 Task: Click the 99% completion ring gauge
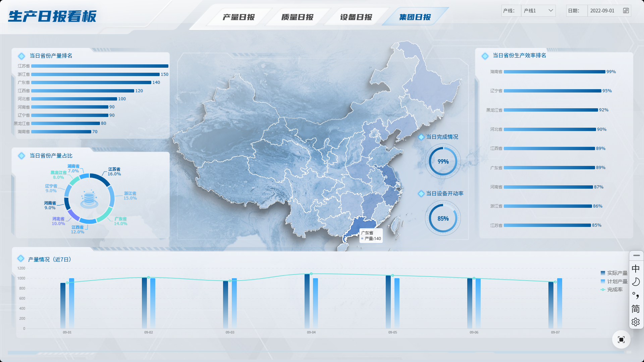point(443,162)
